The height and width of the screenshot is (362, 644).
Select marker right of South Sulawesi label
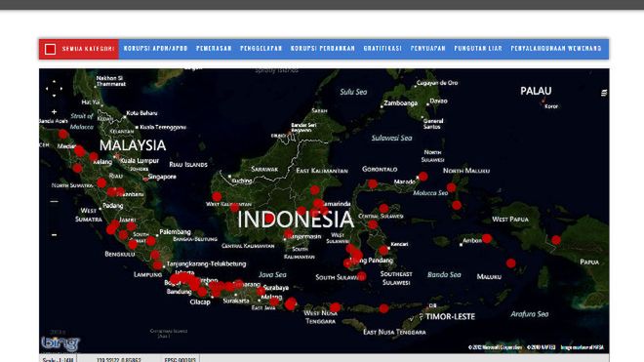pos(361,276)
